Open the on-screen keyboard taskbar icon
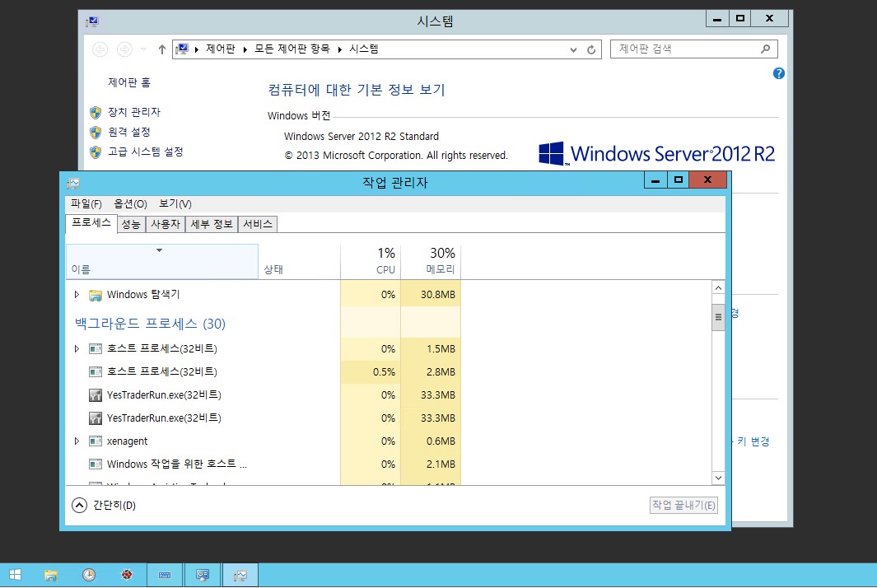Image resolution: width=877 pixels, height=588 pixels. (x=164, y=575)
